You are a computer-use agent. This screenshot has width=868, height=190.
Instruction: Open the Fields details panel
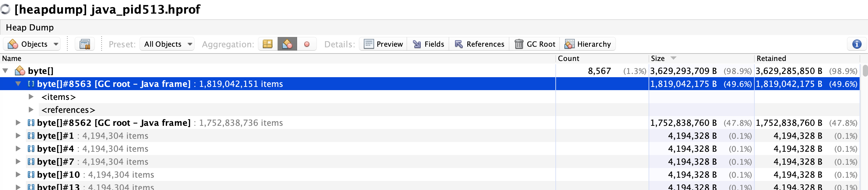click(x=428, y=44)
